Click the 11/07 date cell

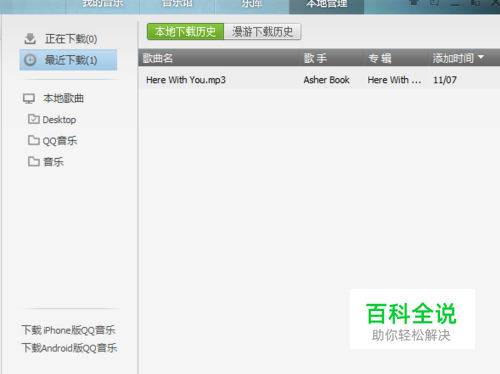(x=445, y=80)
